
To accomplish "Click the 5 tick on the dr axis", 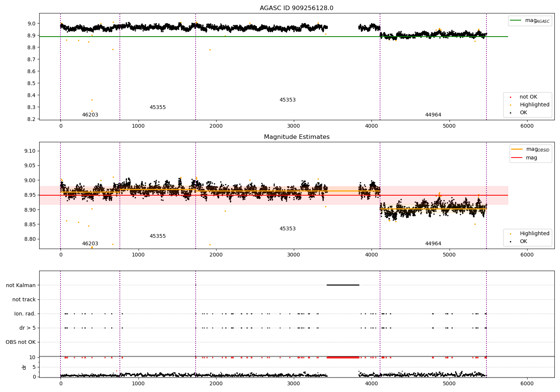I will 34,367.
